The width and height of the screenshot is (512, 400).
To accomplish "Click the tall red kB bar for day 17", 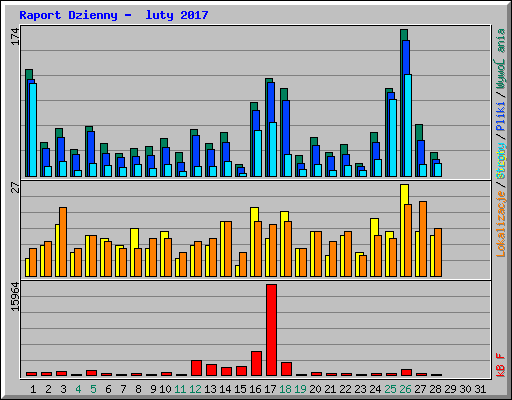I will pyautogui.click(x=271, y=330).
